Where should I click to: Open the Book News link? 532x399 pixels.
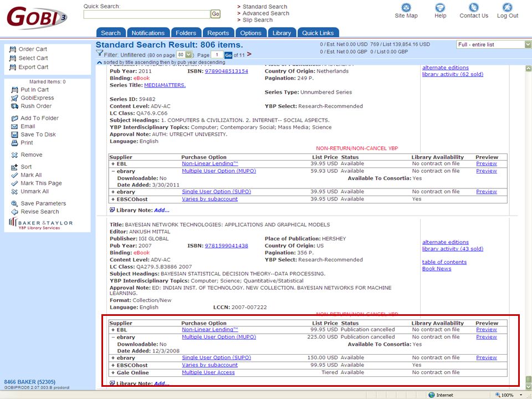[x=437, y=269]
